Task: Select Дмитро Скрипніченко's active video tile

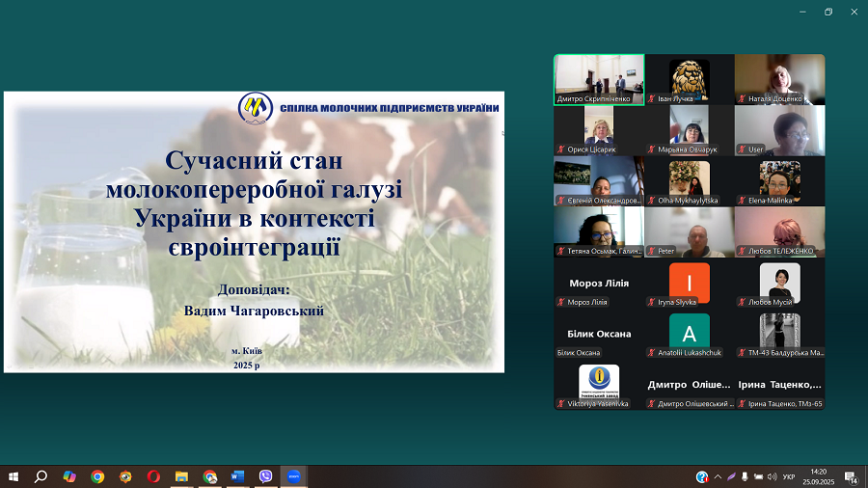Action: coord(598,79)
